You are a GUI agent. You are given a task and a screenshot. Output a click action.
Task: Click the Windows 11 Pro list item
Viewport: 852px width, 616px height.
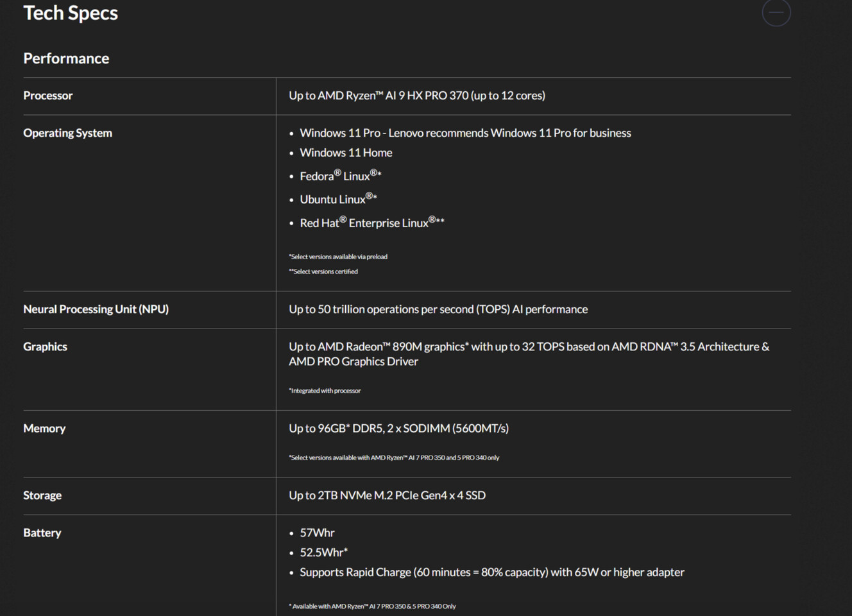pos(465,133)
